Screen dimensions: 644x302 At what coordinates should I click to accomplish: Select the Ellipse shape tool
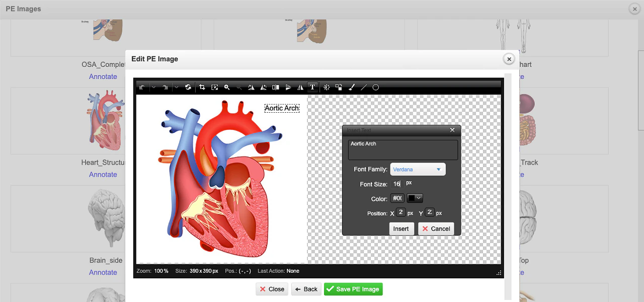tap(375, 87)
